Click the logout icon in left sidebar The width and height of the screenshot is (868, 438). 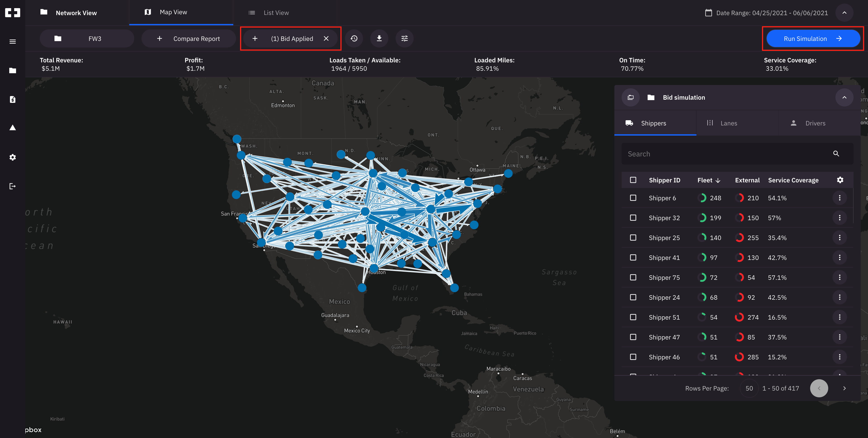tap(12, 186)
